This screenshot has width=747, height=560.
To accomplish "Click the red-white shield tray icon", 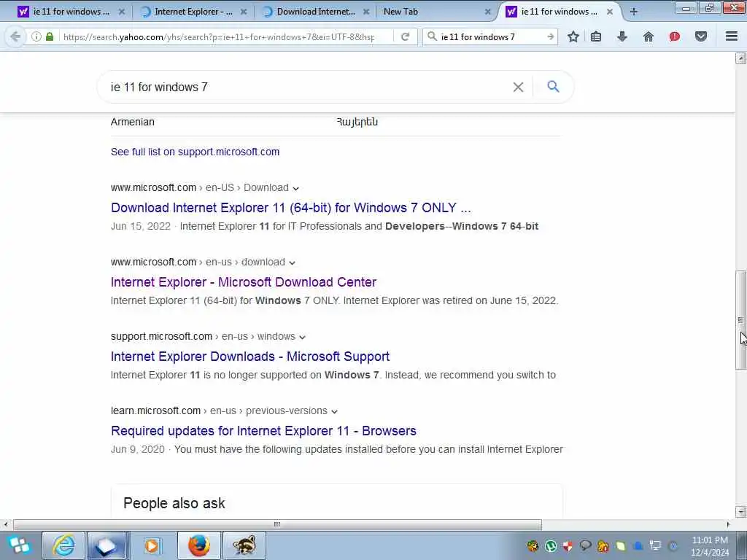I will click(568, 545).
